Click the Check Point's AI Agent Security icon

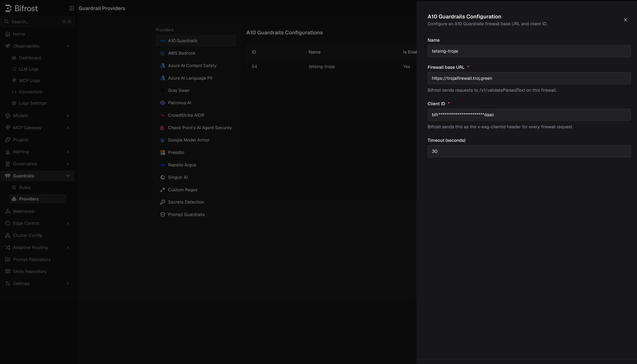(x=162, y=128)
